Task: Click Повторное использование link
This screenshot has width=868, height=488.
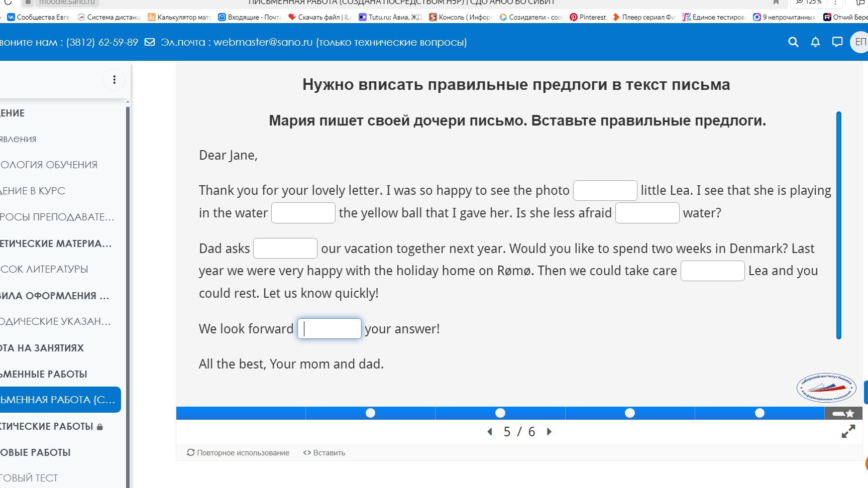Action: (x=238, y=453)
